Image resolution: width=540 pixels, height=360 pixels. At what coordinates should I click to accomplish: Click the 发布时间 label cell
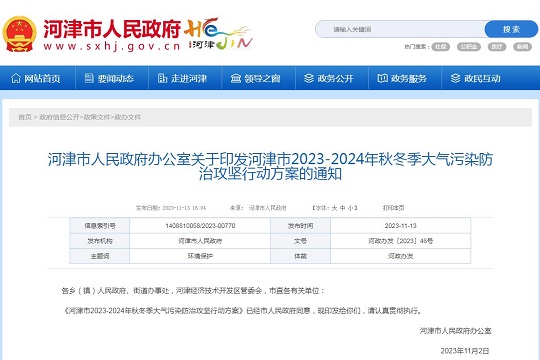coord(301,226)
